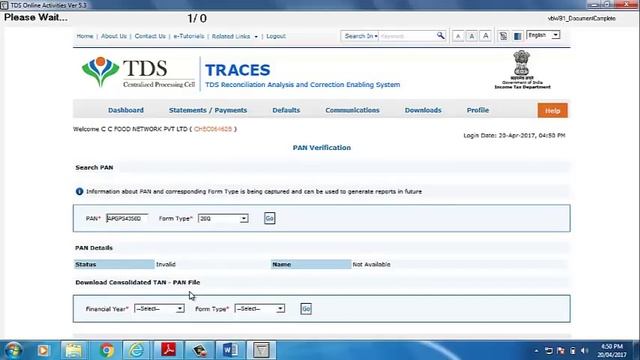Click the blue color theme icon
Image resolution: width=640 pixels, height=360 pixels.
point(518,36)
